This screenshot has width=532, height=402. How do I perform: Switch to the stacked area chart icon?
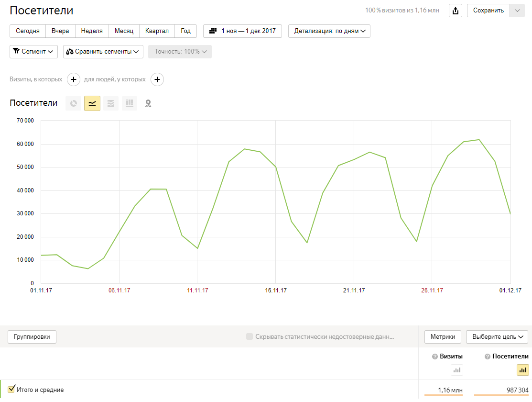pyautogui.click(x=111, y=103)
